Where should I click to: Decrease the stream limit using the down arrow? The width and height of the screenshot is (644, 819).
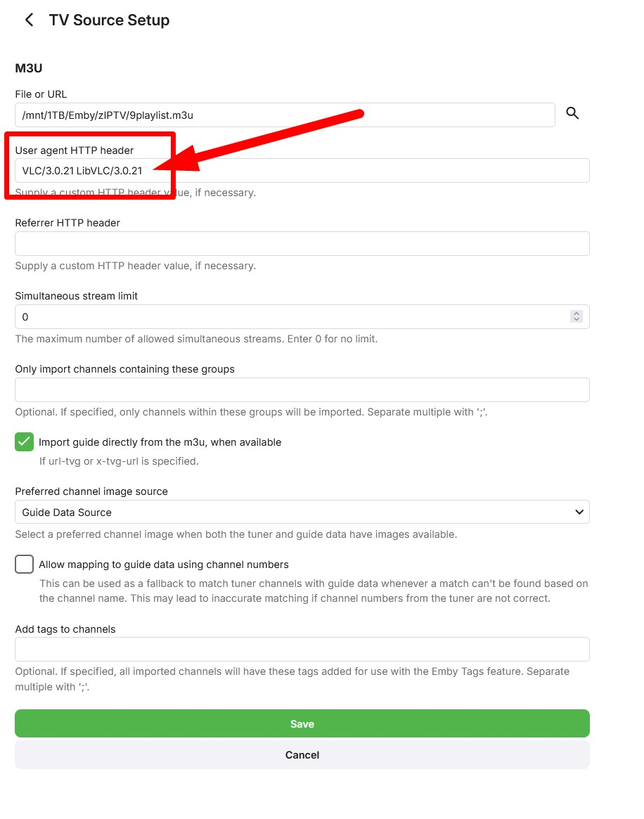(576, 320)
